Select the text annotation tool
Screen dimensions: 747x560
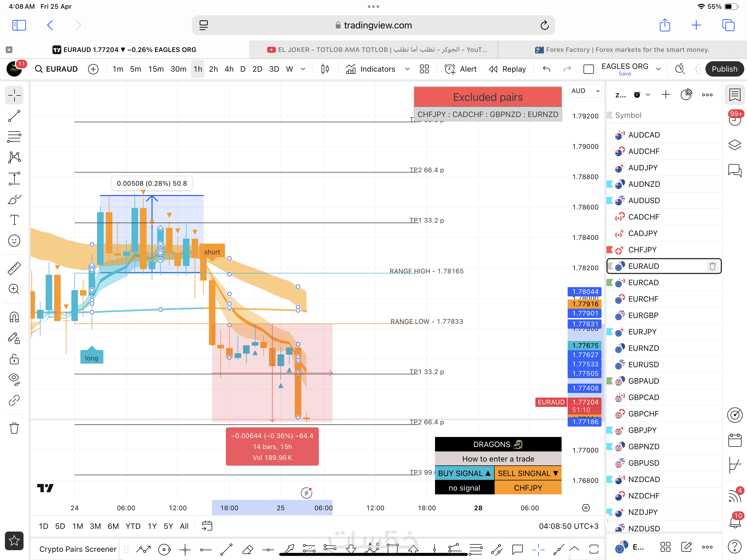[x=14, y=220]
